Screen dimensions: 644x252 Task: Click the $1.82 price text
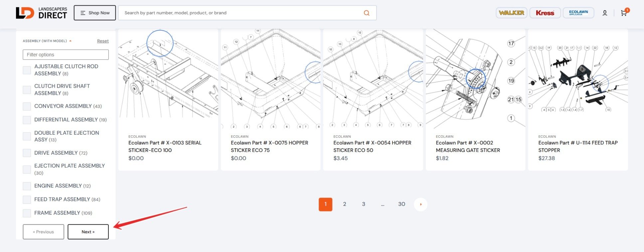(442, 158)
